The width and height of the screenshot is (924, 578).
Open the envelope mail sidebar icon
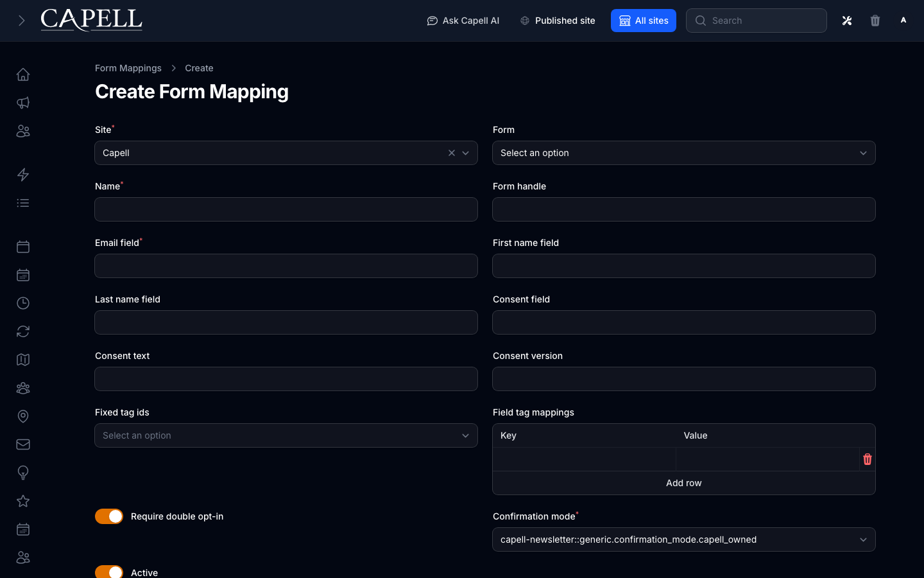(23, 444)
